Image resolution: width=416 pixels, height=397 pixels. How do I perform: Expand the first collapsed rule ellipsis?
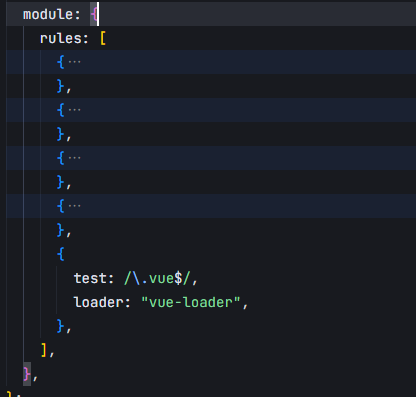[x=74, y=62]
